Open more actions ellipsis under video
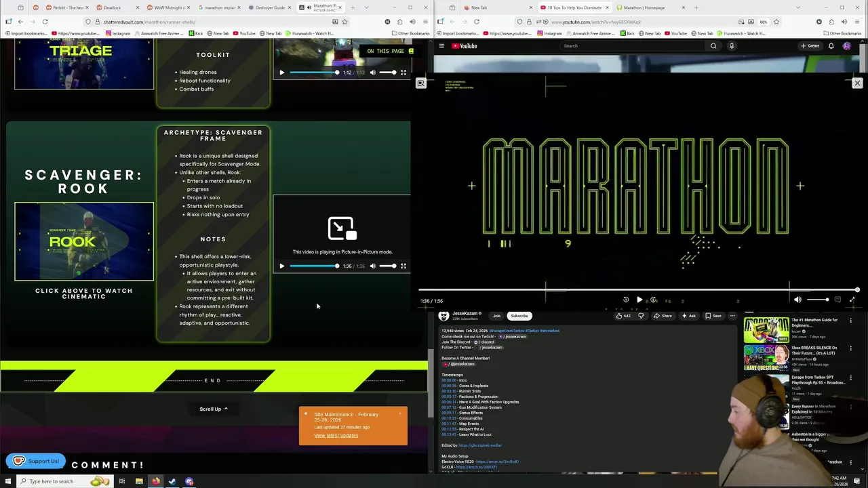The image size is (868, 488). (732, 316)
